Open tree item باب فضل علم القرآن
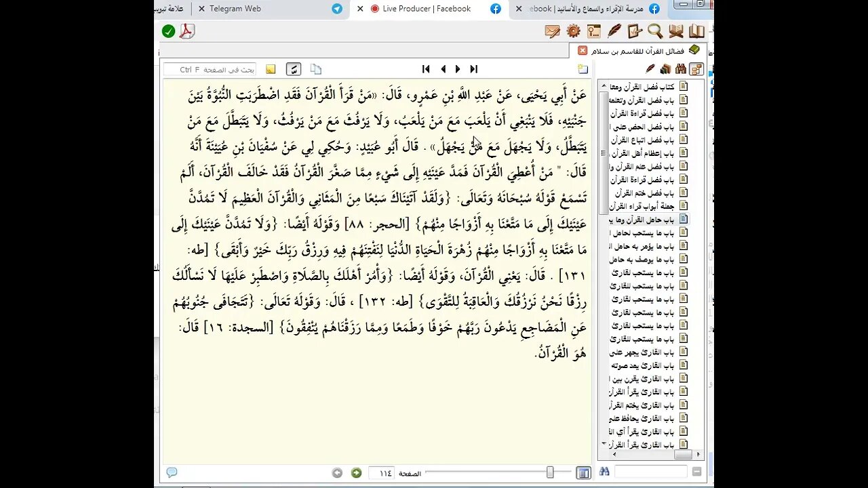Screen dimensions: 868x488 pos(649,166)
